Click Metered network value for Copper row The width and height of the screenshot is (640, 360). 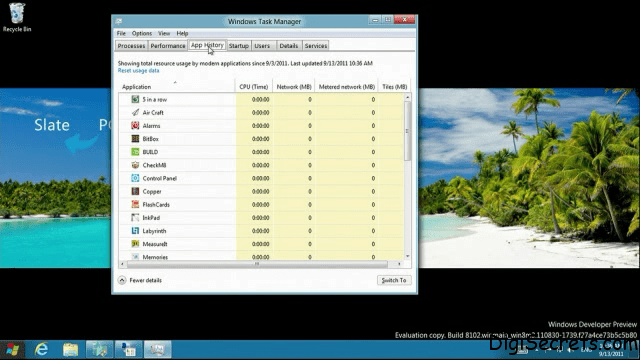click(373, 191)
